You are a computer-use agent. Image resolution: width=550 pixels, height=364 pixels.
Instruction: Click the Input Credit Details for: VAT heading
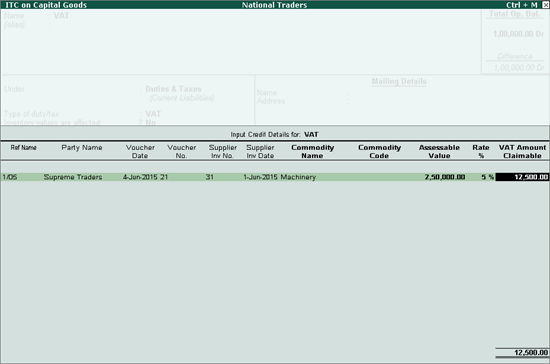(x=274, y=135)
